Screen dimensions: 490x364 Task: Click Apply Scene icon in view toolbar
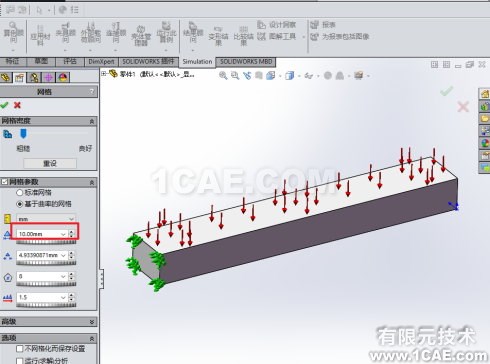click(x=340, y=76)
